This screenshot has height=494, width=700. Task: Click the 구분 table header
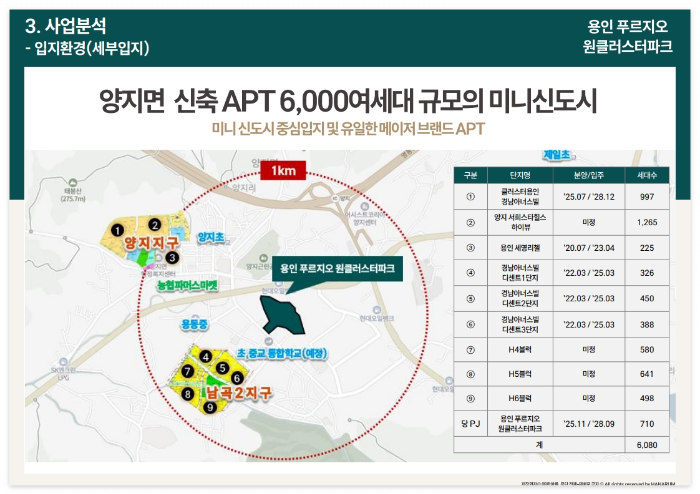coord(471,175)
